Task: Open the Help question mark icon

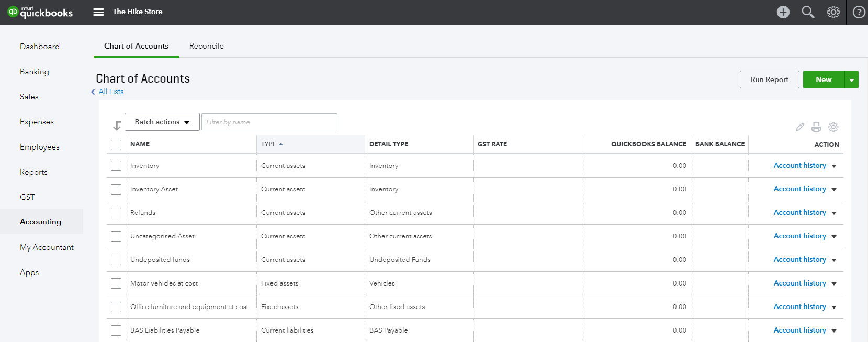Action: (859, 12)
